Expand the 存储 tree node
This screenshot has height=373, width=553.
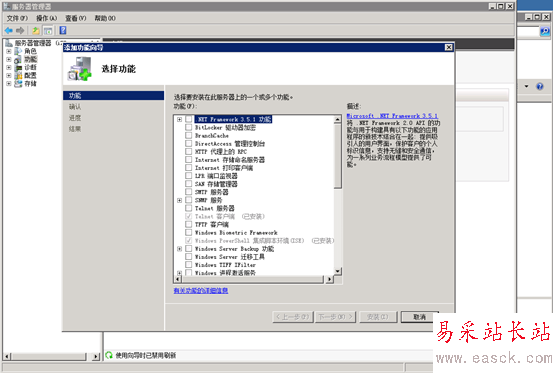point(9,84)
